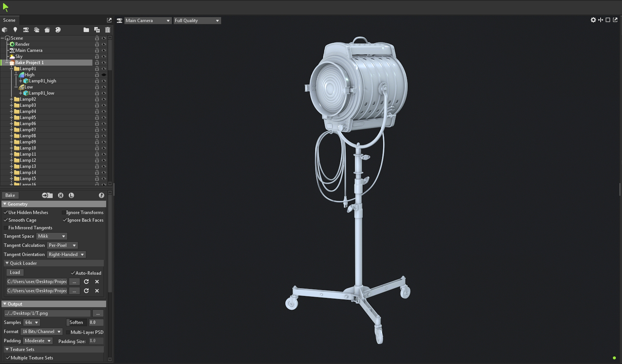The width and height of the screenshot is (622, 364).
Task: Browse for the second Quick Loader file path
Action: coord(74,291)
